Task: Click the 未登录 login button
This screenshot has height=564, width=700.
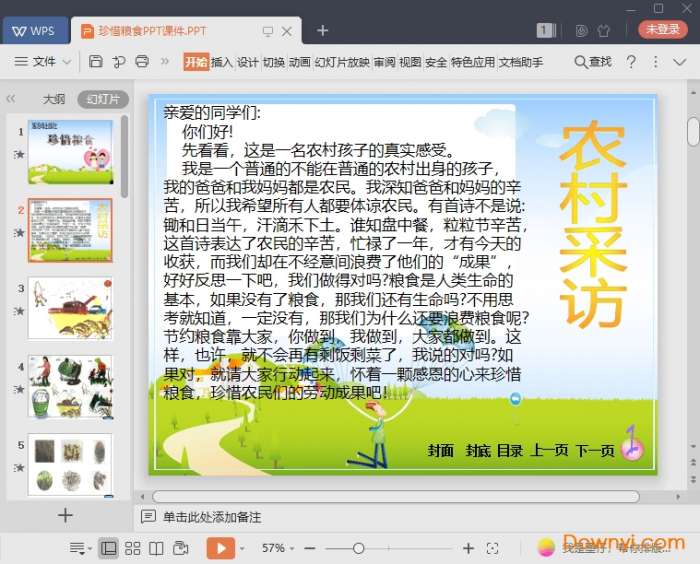Action: pos(662,30)
